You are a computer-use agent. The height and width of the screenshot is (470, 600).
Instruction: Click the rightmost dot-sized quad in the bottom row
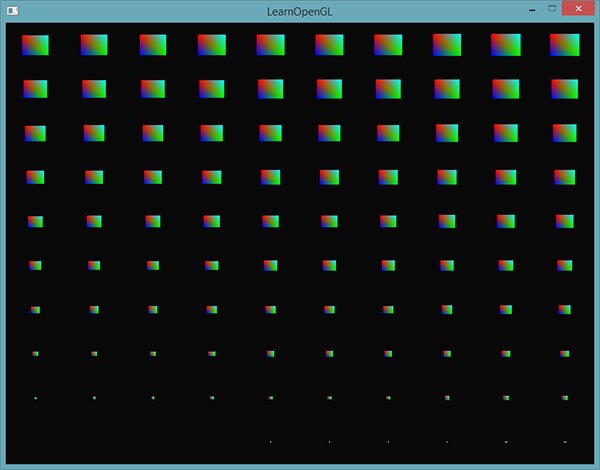point(565,441)
